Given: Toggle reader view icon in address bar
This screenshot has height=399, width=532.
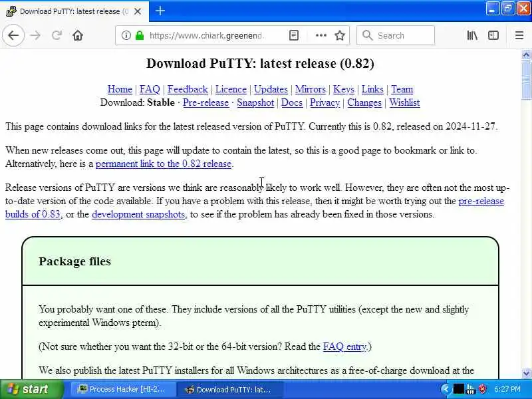Looking at the screenshot, I should click(x=294, y=35).
